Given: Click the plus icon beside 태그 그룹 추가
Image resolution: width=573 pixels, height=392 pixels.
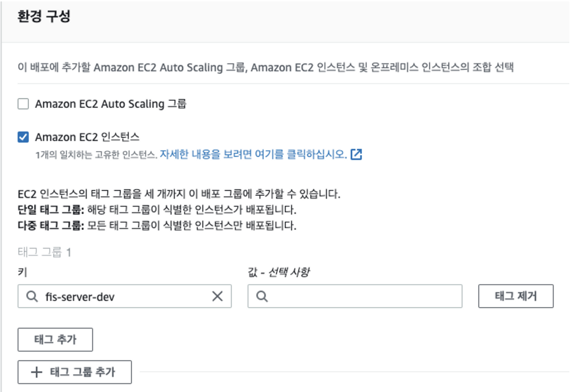Looking at the screenshot, I should (37, 372).
